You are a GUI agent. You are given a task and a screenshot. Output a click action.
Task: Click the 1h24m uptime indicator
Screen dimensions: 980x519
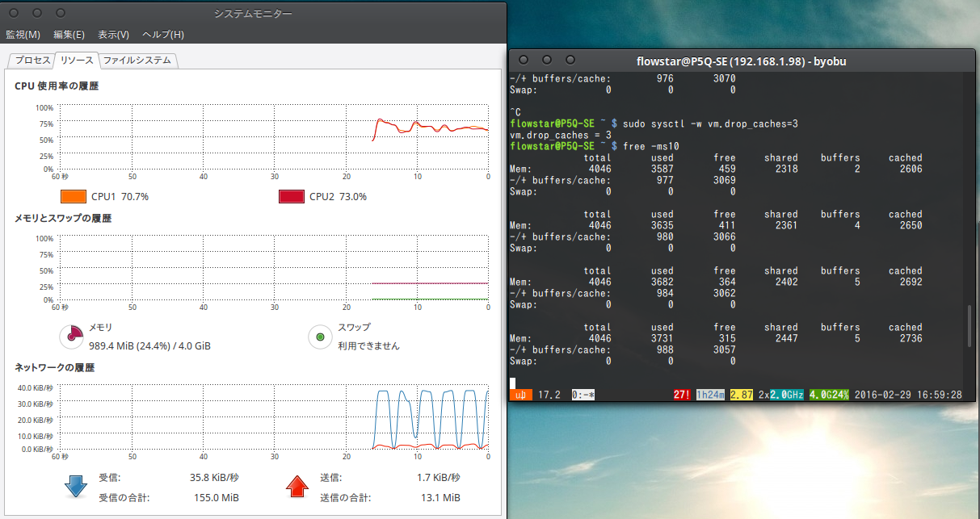[709, 395]
